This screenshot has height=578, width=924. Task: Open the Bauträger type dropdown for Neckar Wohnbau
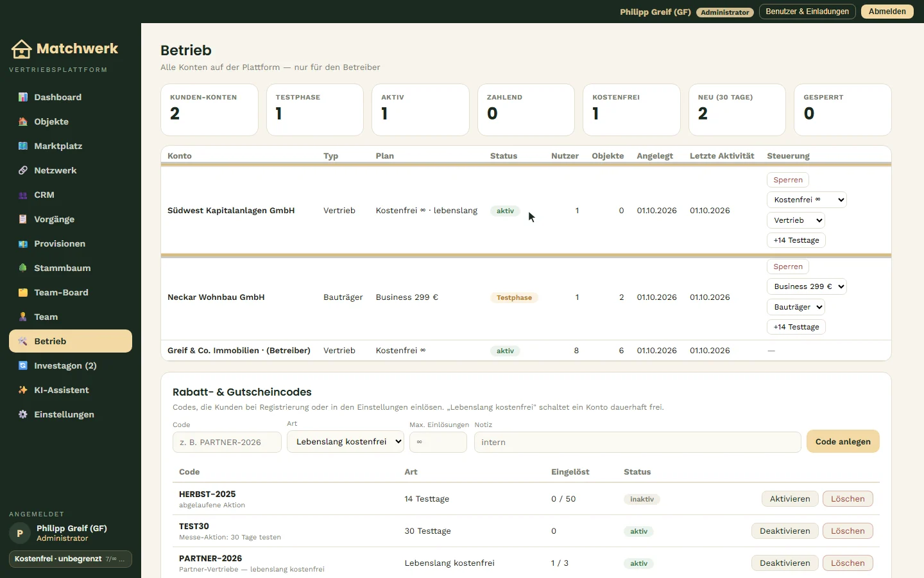pos(796,307)
